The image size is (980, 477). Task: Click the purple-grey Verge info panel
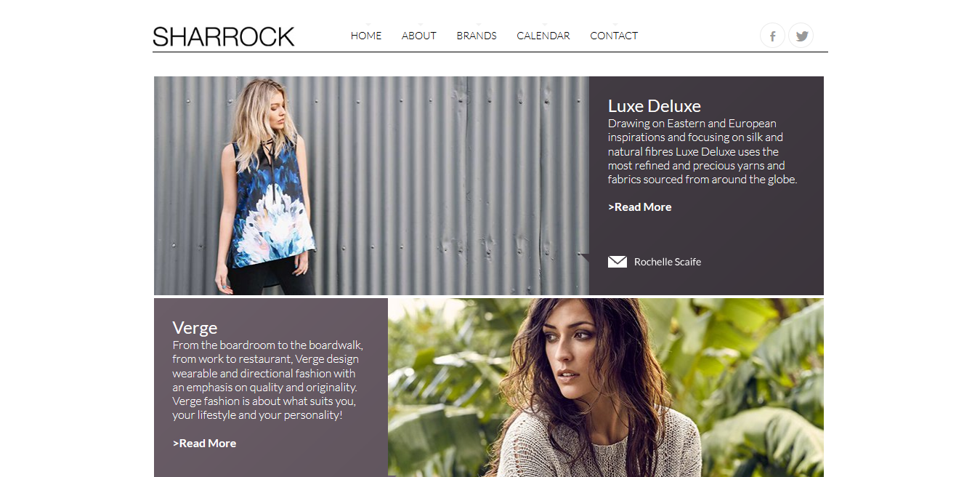click(271, 388)
